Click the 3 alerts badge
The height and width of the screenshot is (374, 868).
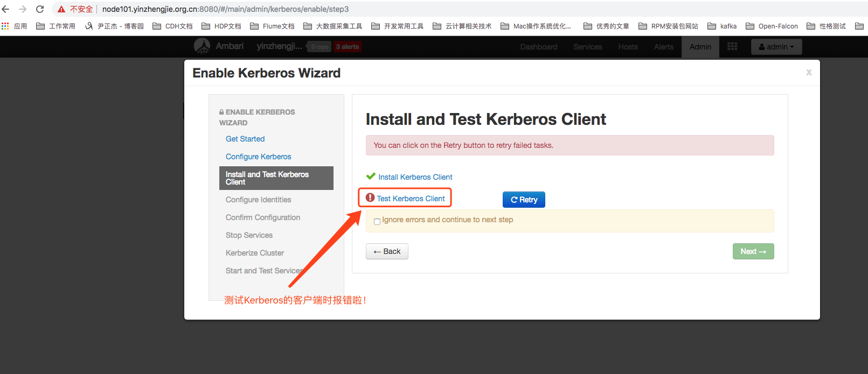[348, 47]
